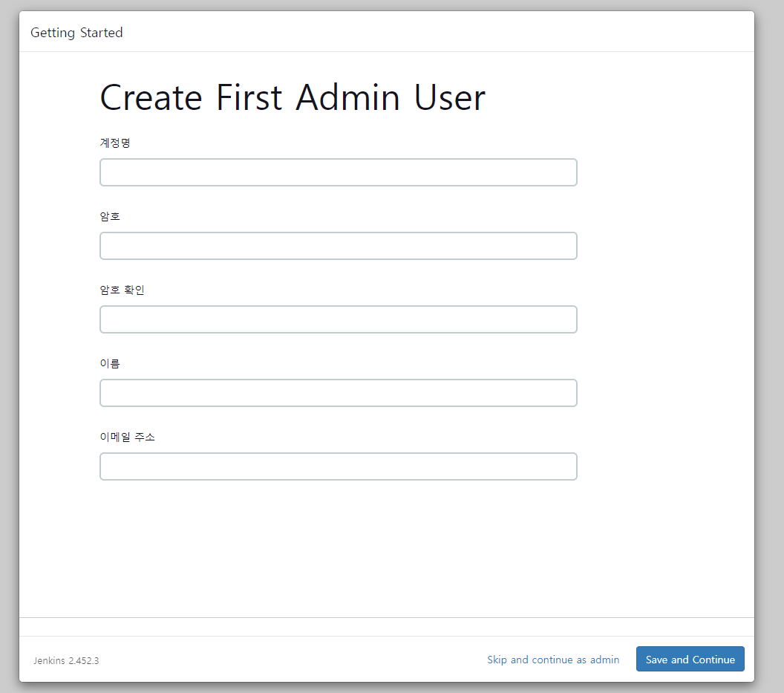Select the 암호 확인 label text
This screenshot has height=693, width=784.
(122, 290)
